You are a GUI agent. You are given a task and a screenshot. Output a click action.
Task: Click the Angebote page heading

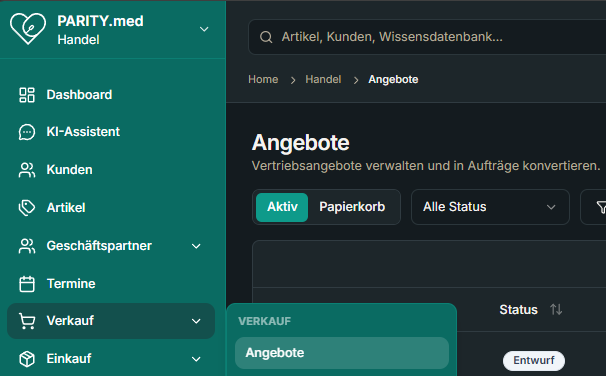(301, 143)
